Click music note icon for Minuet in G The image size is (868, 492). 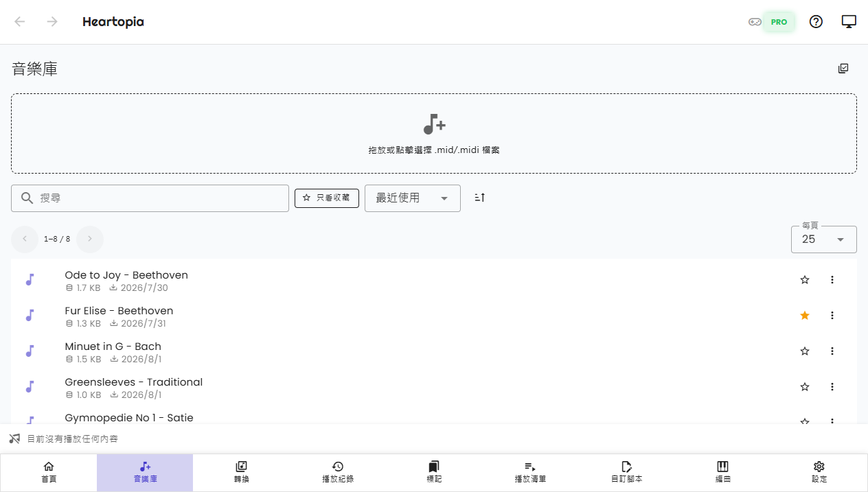(30, 351)
